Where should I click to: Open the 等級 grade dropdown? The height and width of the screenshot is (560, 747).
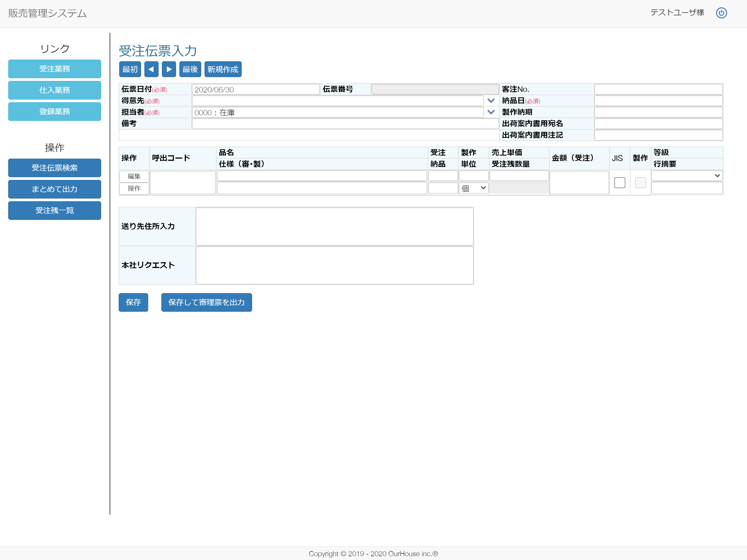coord(687,176)
